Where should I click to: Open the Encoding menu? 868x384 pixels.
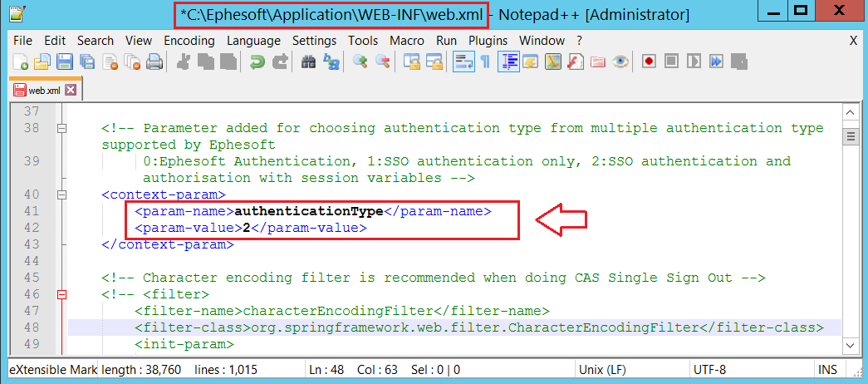tap(189, 41)
